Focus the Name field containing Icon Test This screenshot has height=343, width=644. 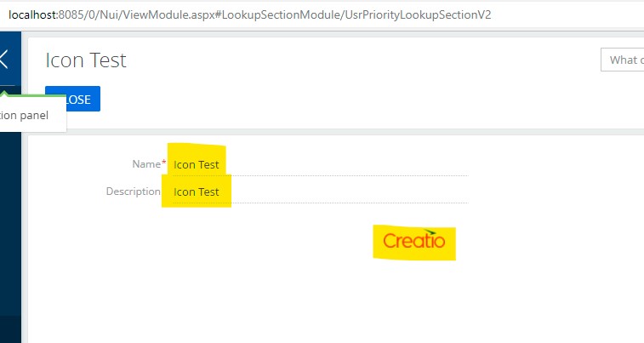(x=321, y=165)
